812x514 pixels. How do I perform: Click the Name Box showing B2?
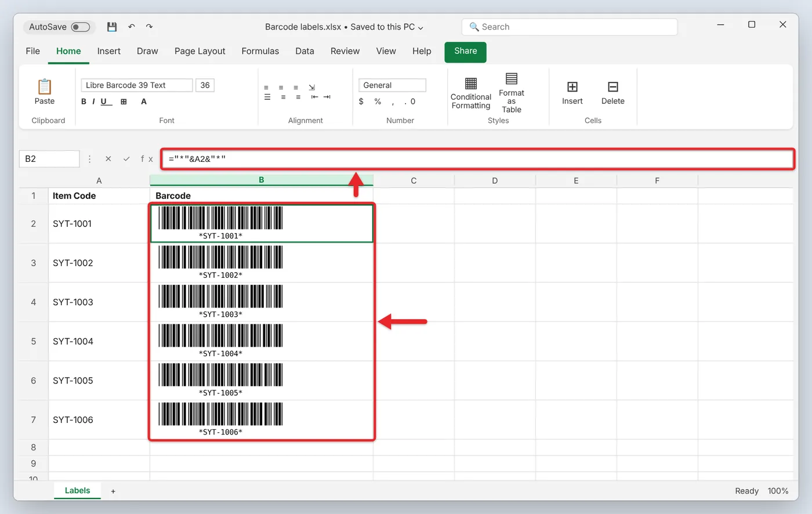click(x=49, y=159)
